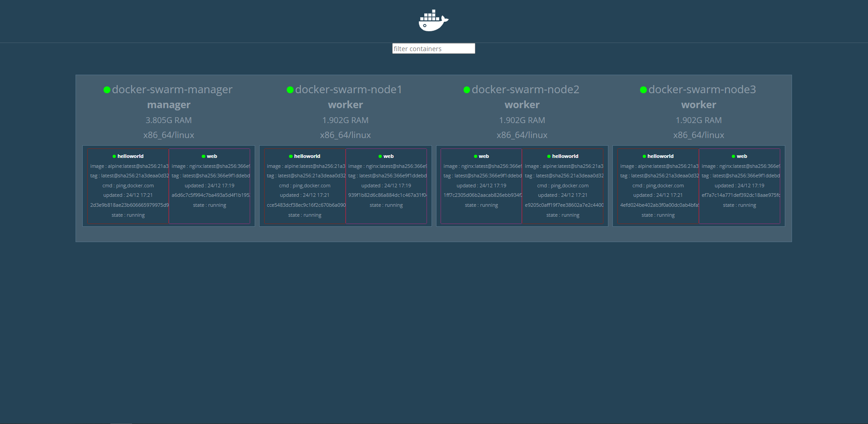Click the filter containers input field

(x=433, y=48)
